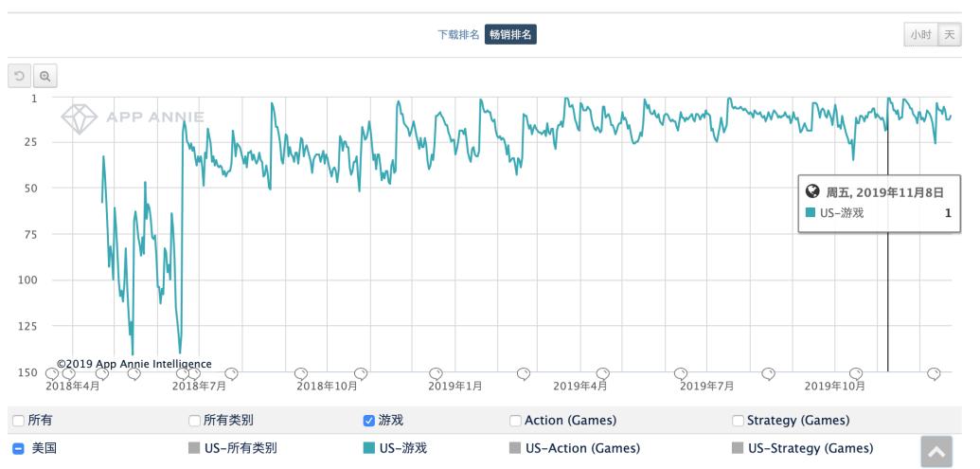Click the reset zoom undo icon

point(19,75)
